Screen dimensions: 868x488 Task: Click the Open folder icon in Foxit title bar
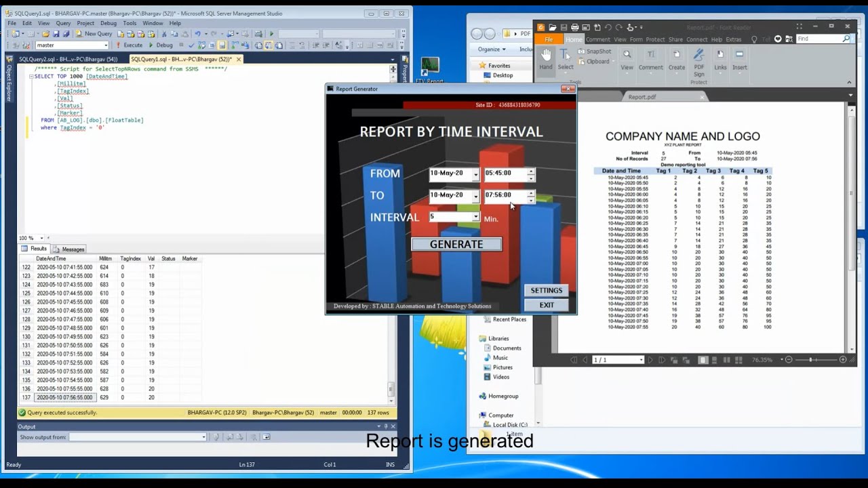(x=553, y=28)
